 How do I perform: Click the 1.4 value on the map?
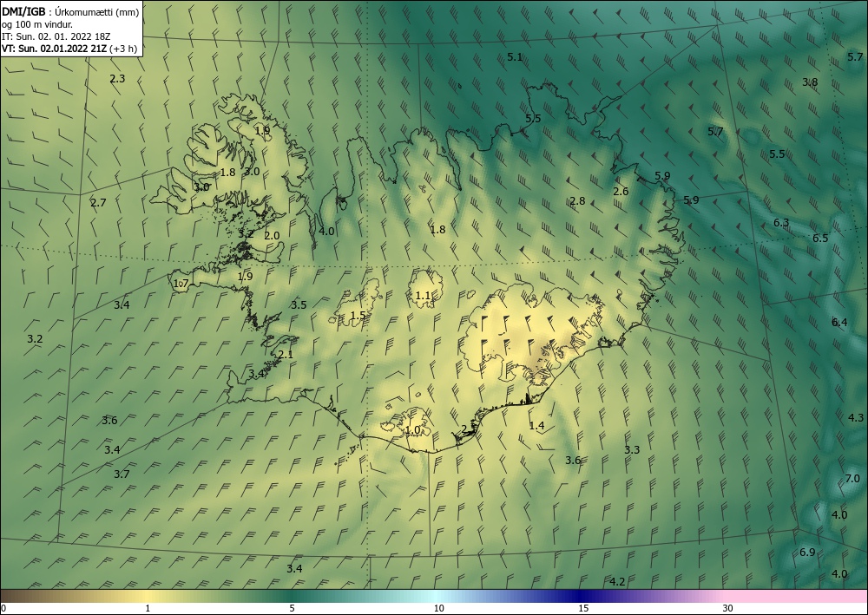pyautogui.click(x=537, y=425)
